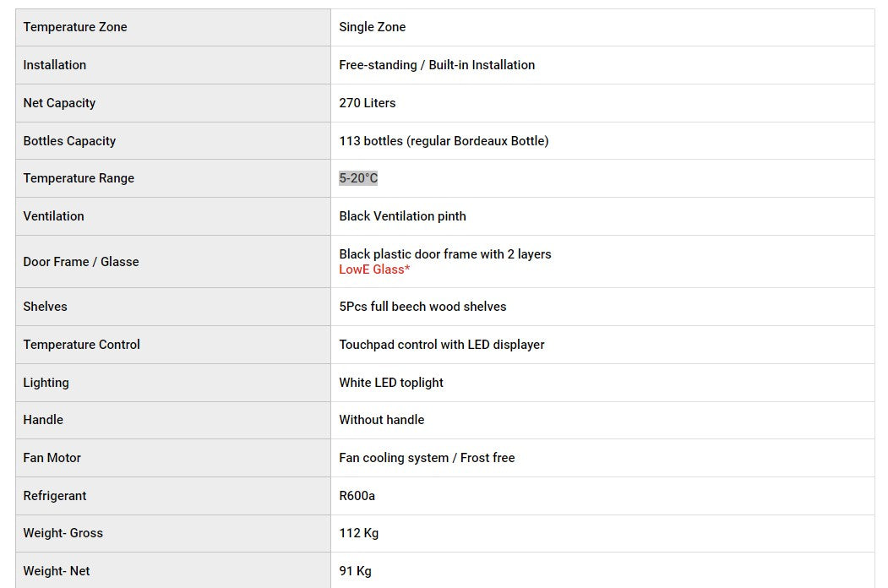Click 113 bottles regular Bordeaux Bottle text
The height and width of the screenshot is (588, 888).
click(444, 140)
